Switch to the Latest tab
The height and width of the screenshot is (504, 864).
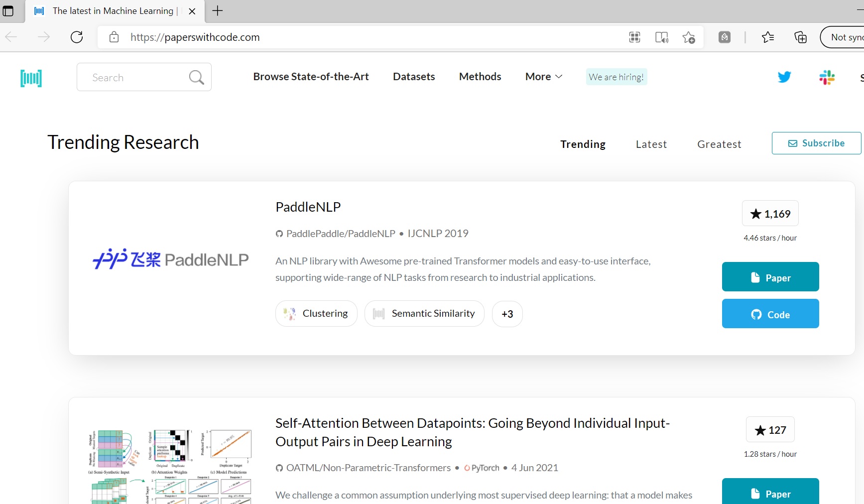pyautogui.click(x=651, y=144)
